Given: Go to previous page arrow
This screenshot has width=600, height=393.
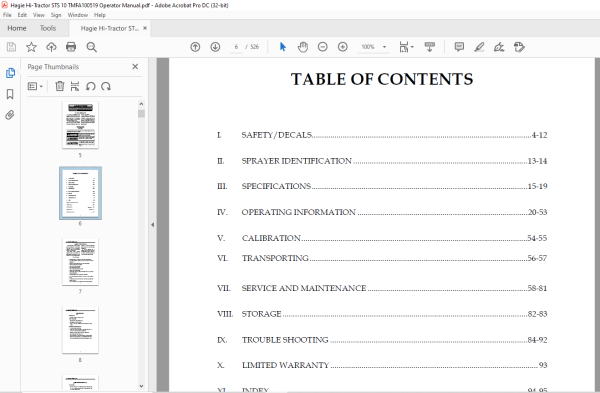Looking at the screenshot, I should point(195,47).
